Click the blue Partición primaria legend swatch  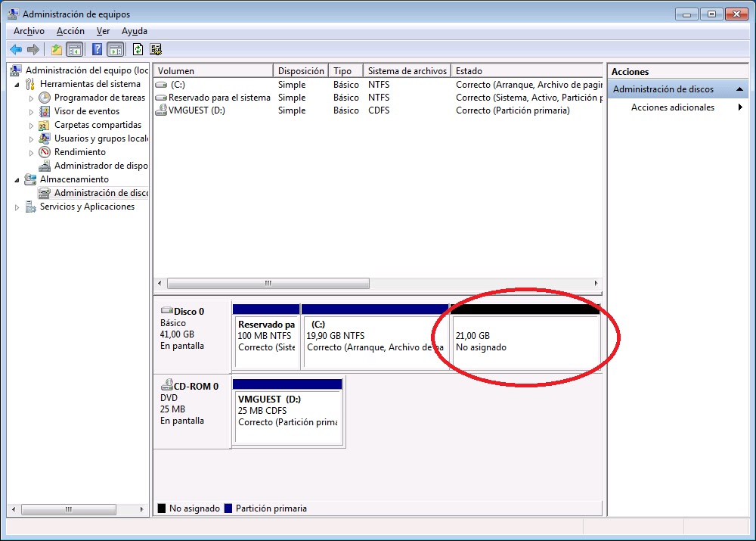[228, 508]
